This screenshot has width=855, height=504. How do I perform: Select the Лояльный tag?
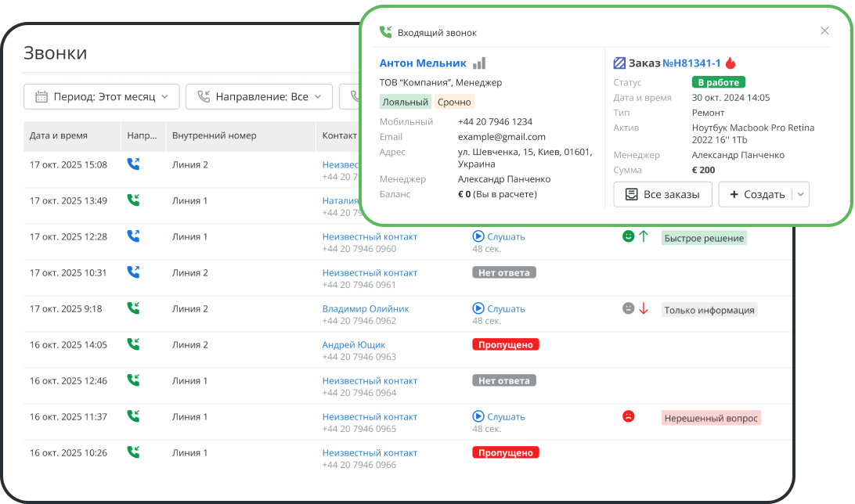[x=405, y=102]
